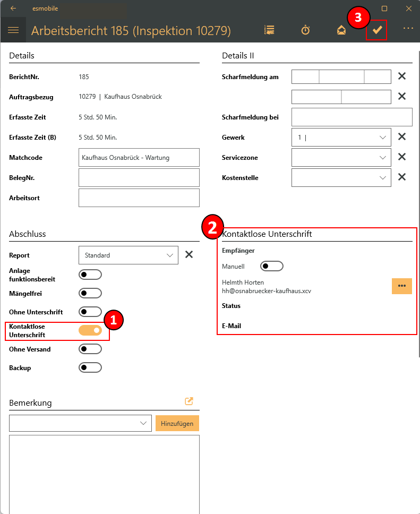Close the esmobile window
Screen dimensions: 420x514
408,8
